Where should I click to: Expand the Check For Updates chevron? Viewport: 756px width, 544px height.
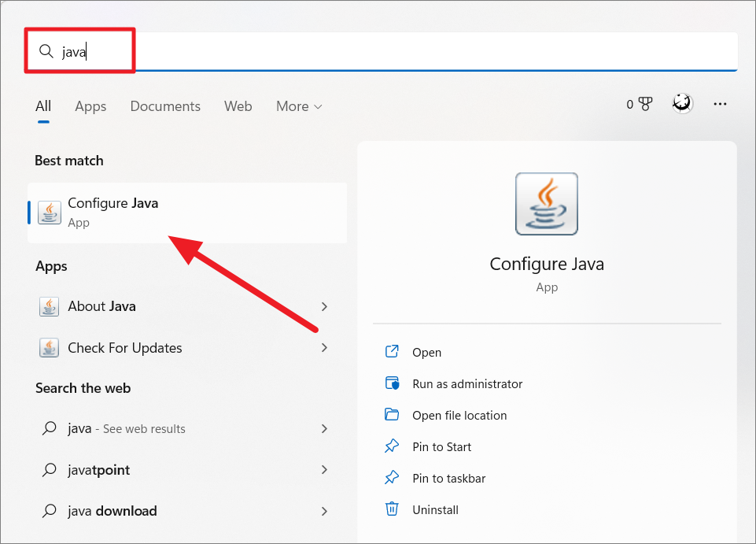click(324, 347)
